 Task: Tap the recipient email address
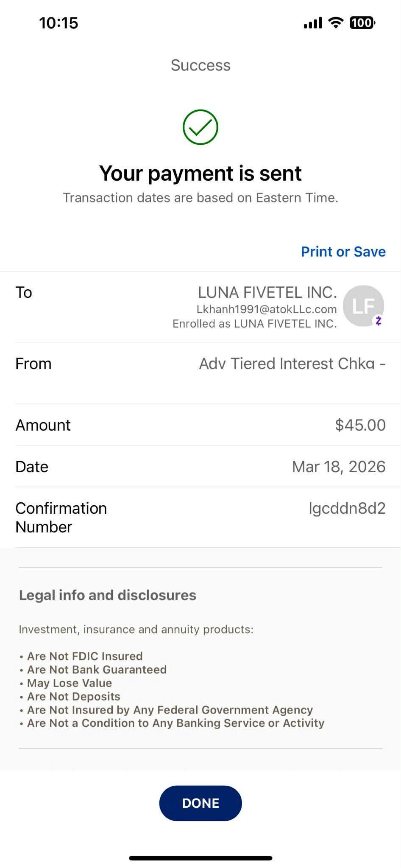pos(266,309)
